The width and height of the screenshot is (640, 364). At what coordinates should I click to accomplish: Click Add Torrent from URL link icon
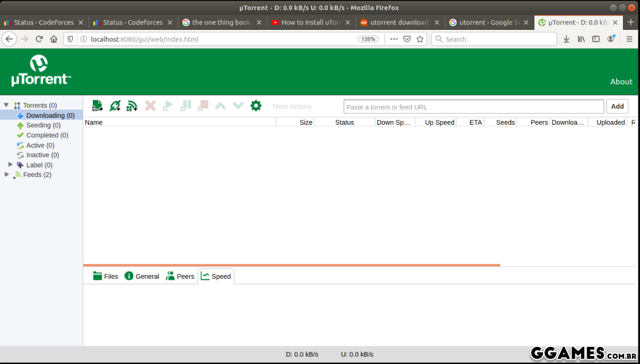point(115,106)
